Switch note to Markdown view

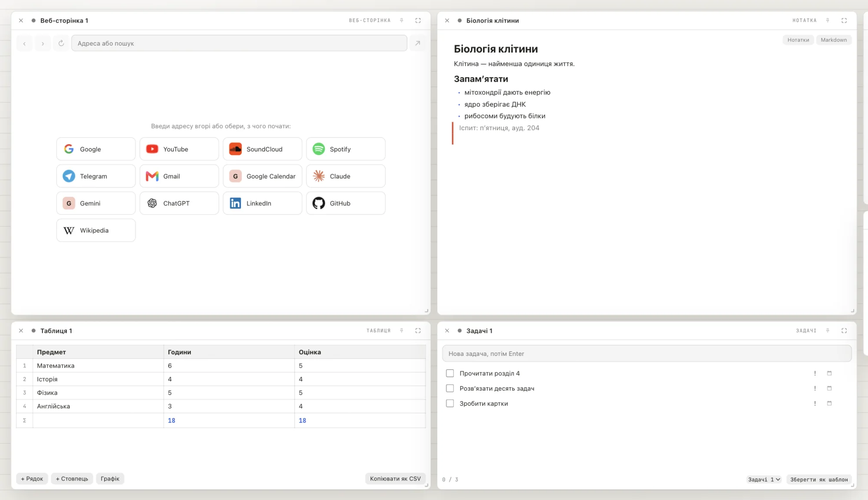click(x=834, y=40)
